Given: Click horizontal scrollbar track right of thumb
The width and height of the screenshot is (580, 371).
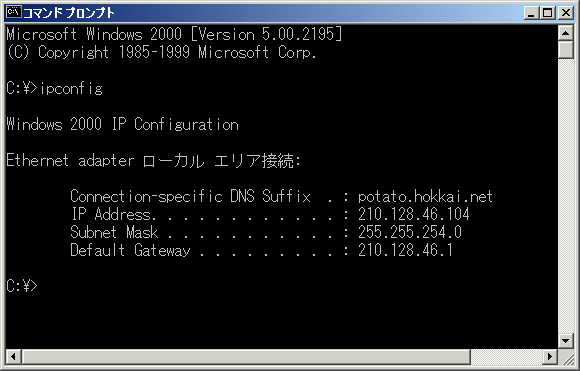Looking at the screenshot, I should (x=507, y=357).
